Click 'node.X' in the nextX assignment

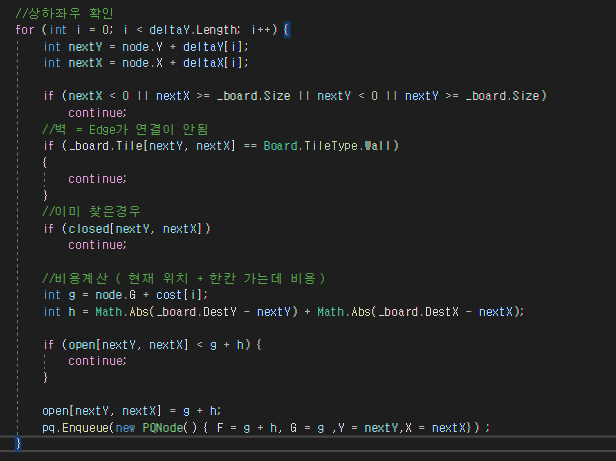point(142,63)
